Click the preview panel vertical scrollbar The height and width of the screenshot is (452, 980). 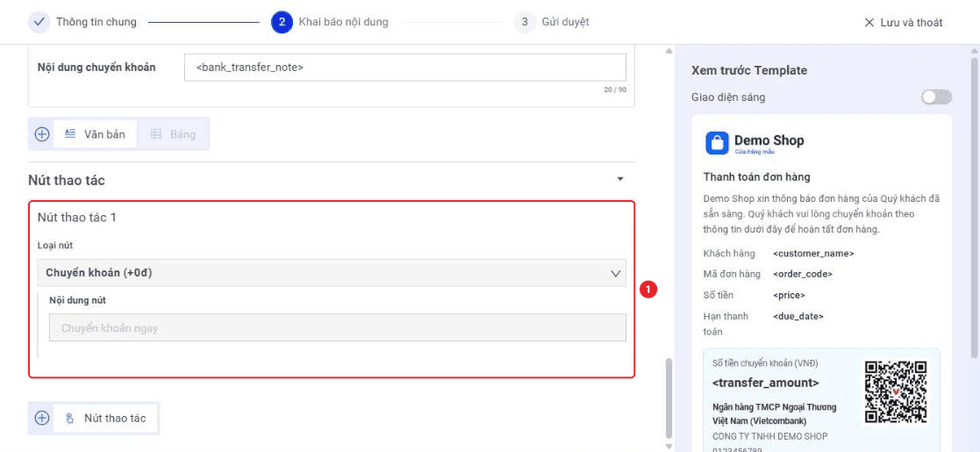click(x=975, y=206)
